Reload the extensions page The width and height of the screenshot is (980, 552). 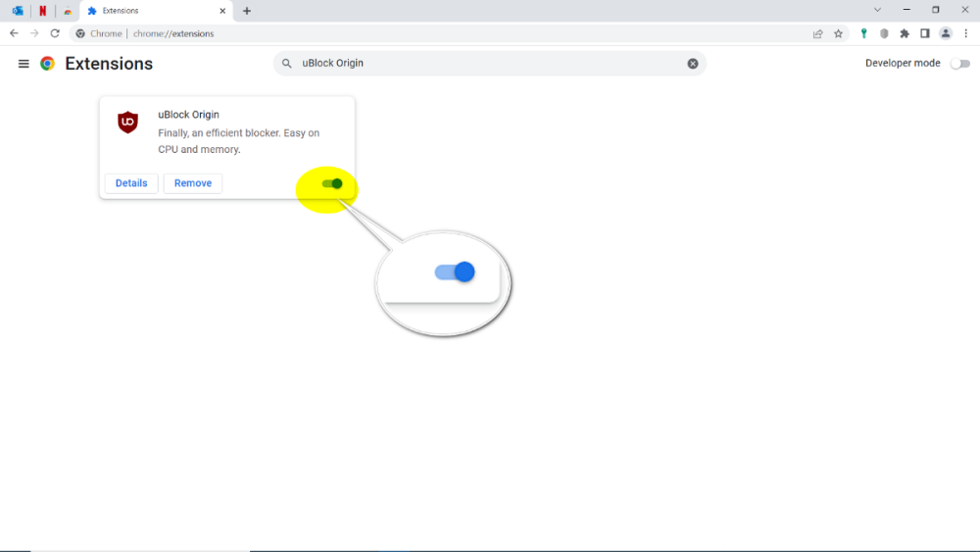55,33
